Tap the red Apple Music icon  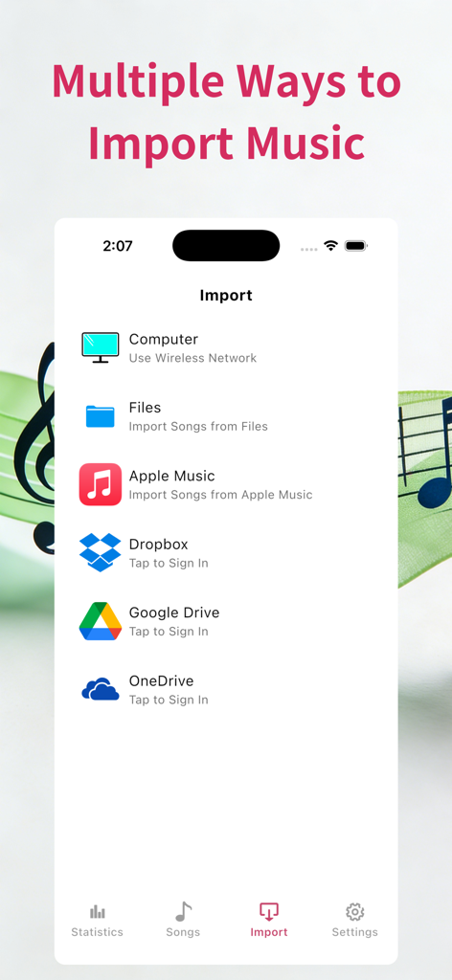pos(100,484)
